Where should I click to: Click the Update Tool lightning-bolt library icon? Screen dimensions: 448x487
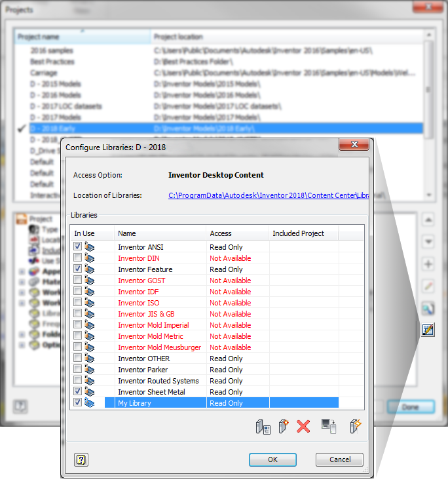click(355, 426)
